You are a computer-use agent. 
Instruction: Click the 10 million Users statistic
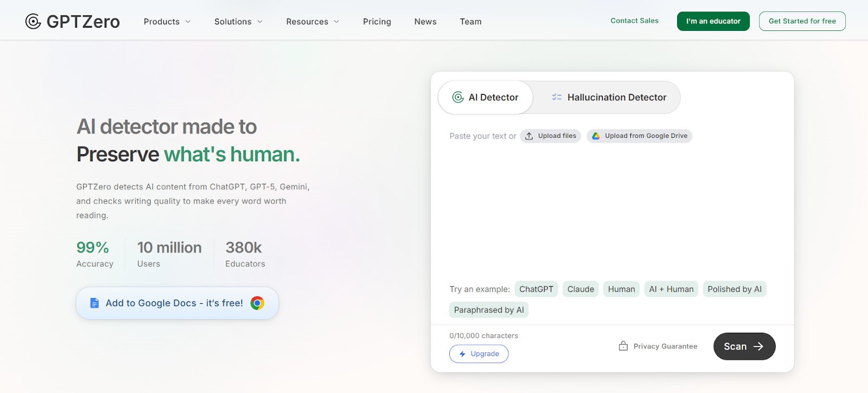[x=169, y=255]
